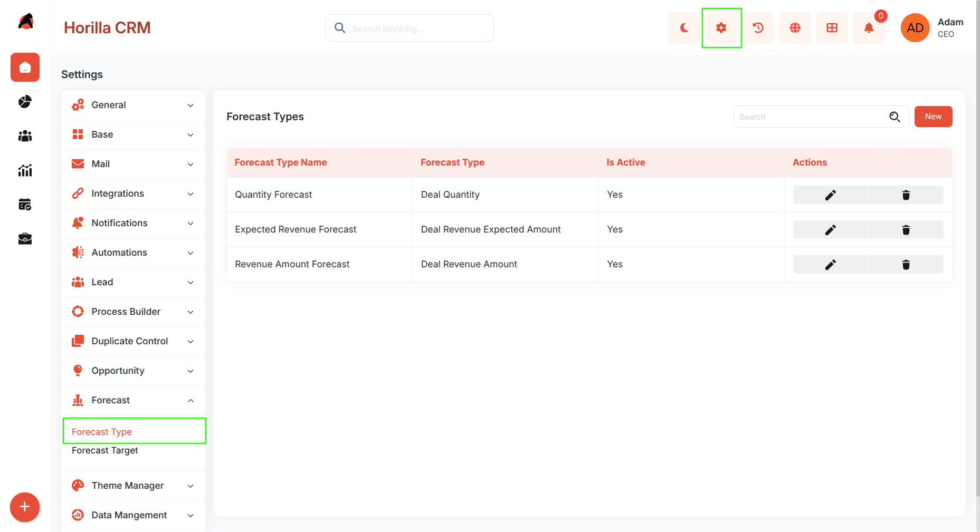980x532 pixels.
Task: Open Adam's AD profile avatar
Action: point(915,28)
